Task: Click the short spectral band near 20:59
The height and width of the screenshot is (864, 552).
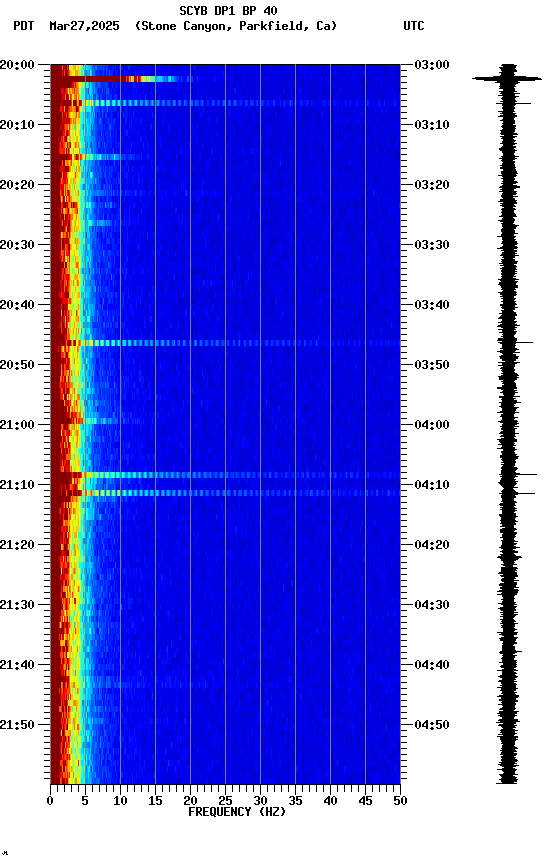Action: (x=94, y=421)
